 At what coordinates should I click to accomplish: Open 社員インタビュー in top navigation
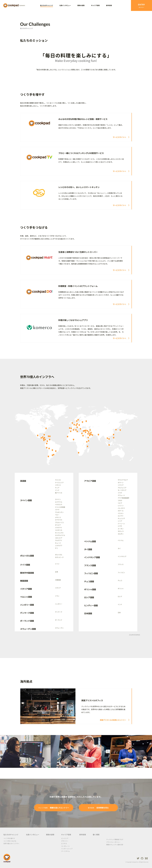pos(65,5)
